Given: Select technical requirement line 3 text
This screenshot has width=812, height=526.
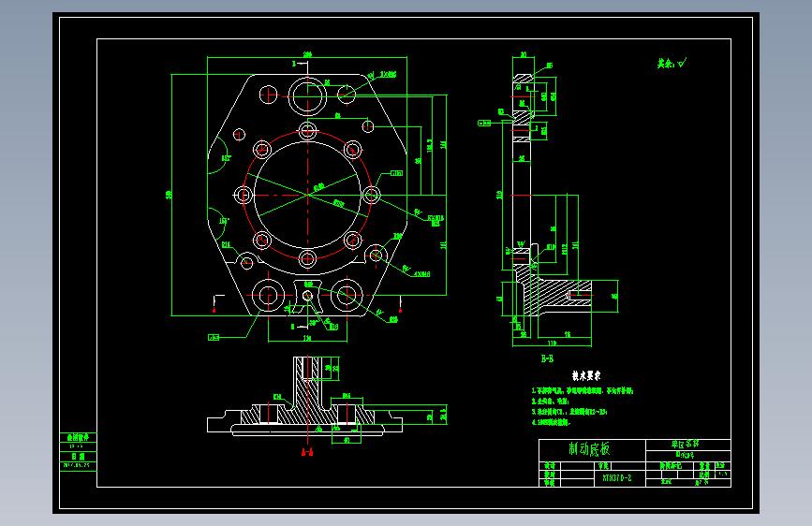Looking at the screenshot, I should point(569,412).
